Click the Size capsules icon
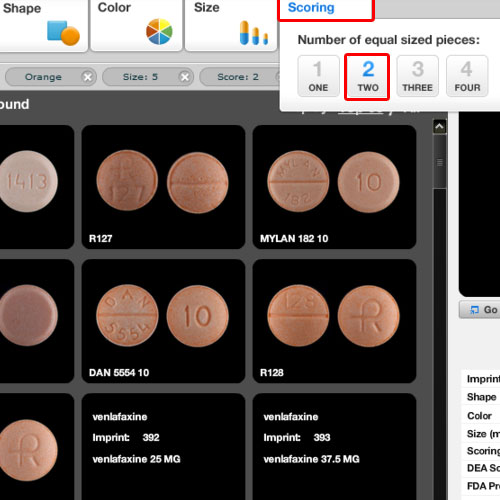This screenshot has height=500, width=500. [x=254, y=33]
